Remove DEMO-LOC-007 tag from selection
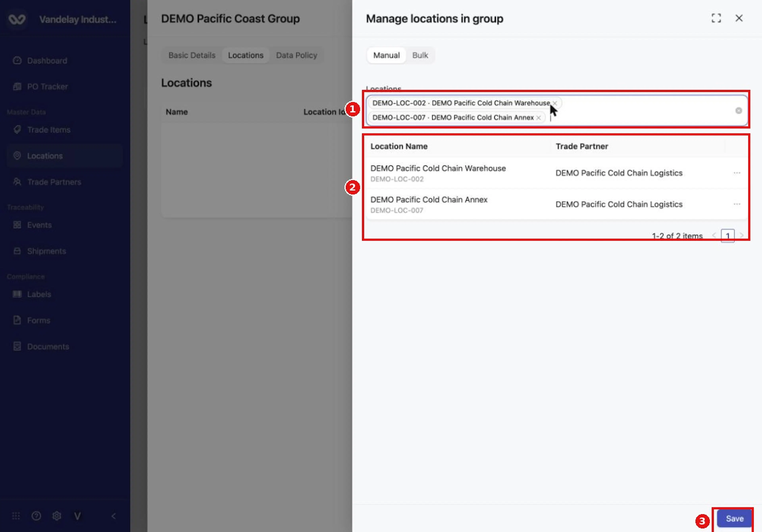 pos(538,118)
